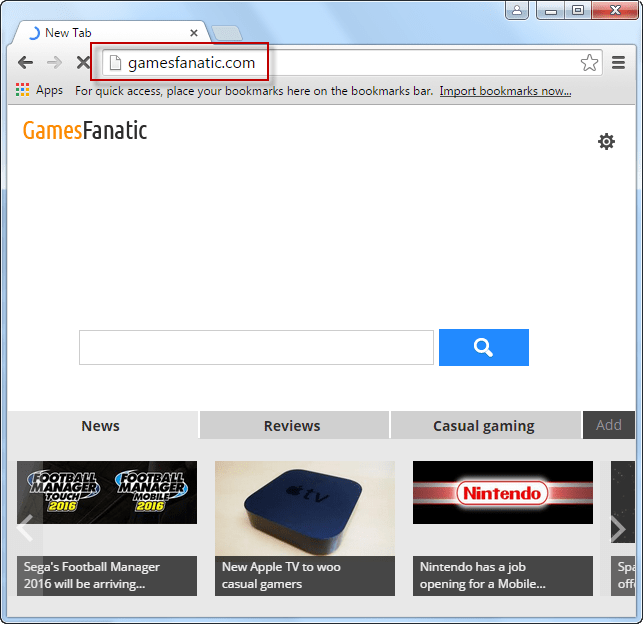Close the Chrome browser window

(615, 10)
